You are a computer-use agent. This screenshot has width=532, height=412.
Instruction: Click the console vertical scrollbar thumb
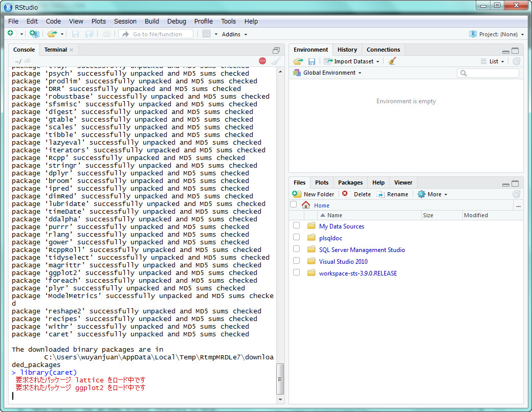[x=280, y=379]
